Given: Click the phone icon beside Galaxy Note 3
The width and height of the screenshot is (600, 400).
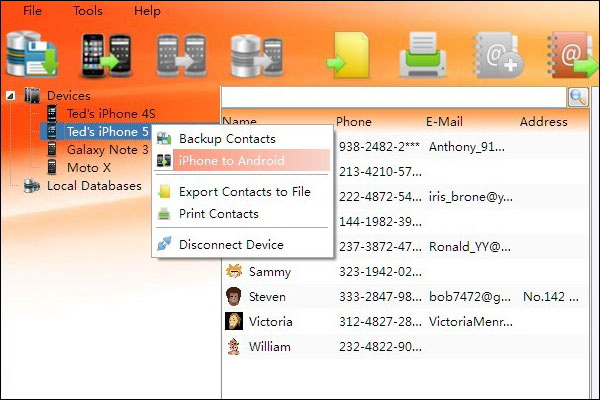Looking at the screenshot, I should tap(52, 149).
